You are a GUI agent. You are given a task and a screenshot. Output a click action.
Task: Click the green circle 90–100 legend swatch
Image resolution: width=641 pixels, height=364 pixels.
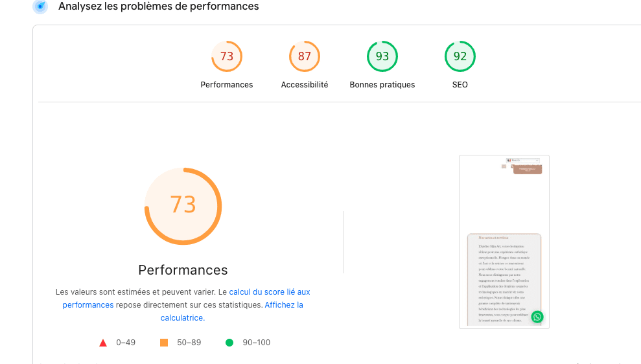click(x=229, y=343)
